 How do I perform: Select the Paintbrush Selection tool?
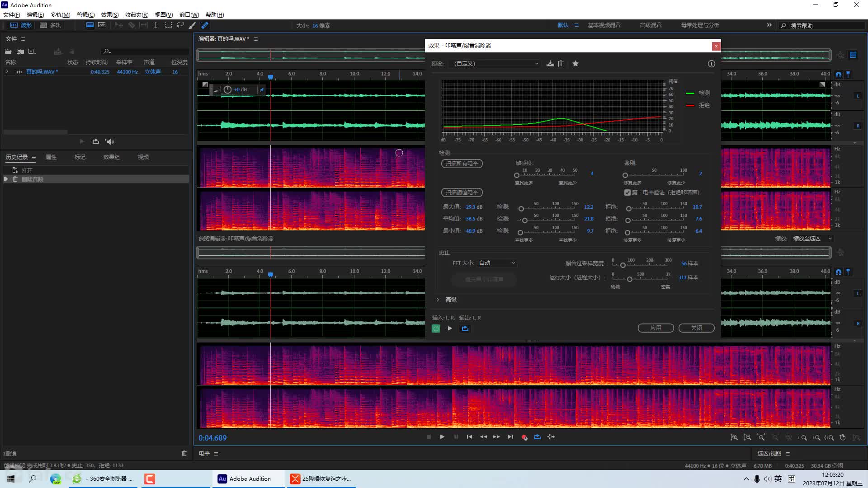coord(192,25)
